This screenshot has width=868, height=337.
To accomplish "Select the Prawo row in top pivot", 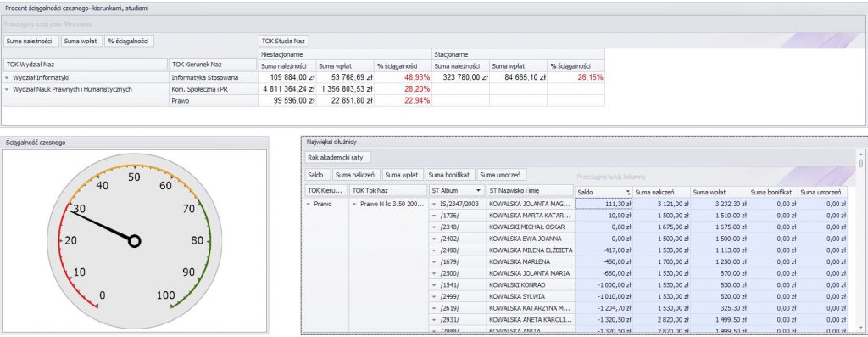I will 213,101.
